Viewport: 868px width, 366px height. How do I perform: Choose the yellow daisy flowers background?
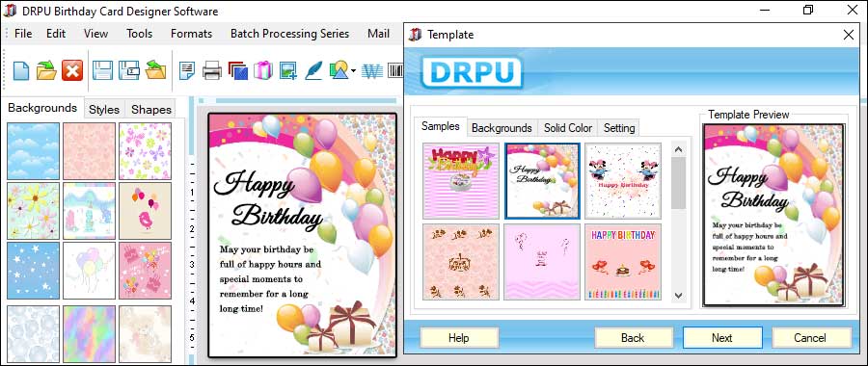[x=33, y=211]
